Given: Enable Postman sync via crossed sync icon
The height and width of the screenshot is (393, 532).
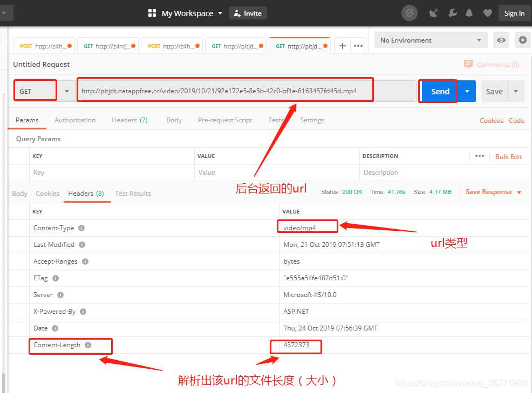Looking at the screenshot, I should point(409,13).
